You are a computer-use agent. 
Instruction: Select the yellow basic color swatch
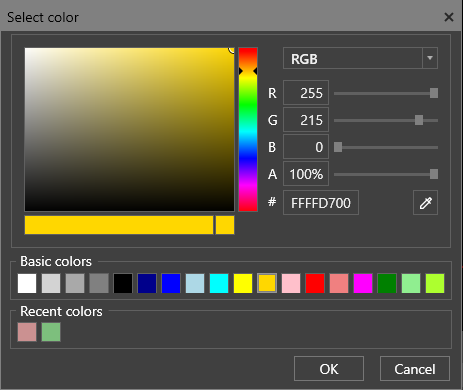tap(243, 283)
